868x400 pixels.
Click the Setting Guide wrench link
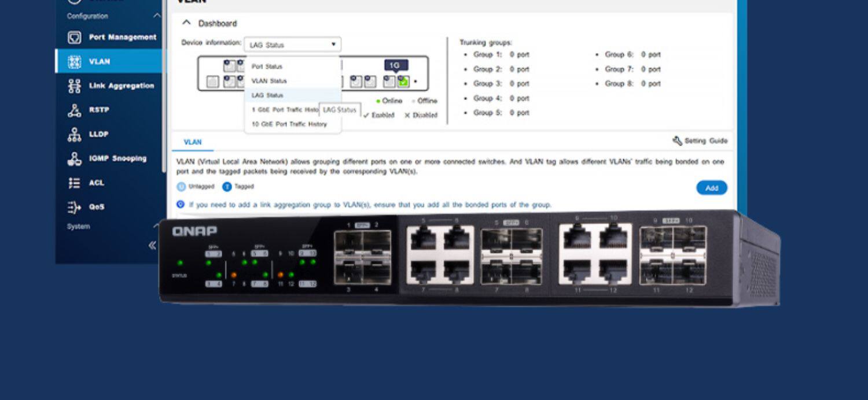coord(700,141)
